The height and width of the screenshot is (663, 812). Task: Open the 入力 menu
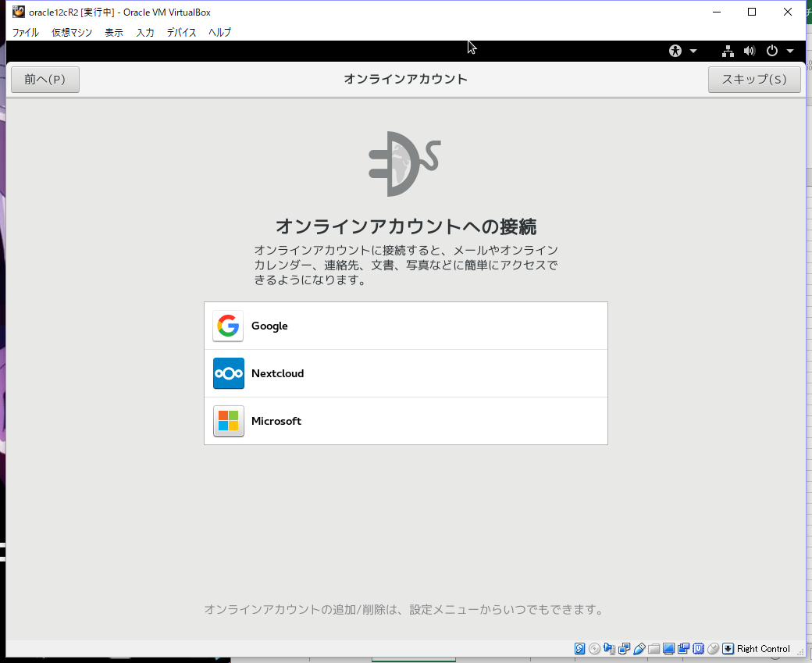pos(144,32)
